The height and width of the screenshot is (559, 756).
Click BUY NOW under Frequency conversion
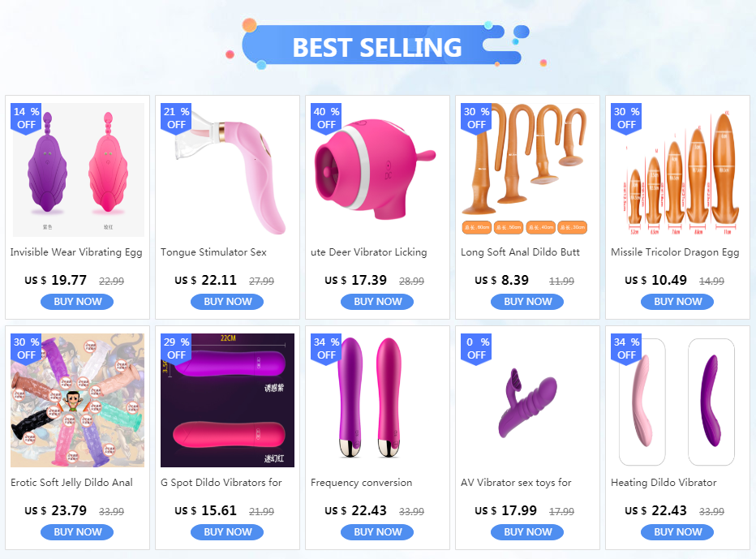click(x=377, y=532)
